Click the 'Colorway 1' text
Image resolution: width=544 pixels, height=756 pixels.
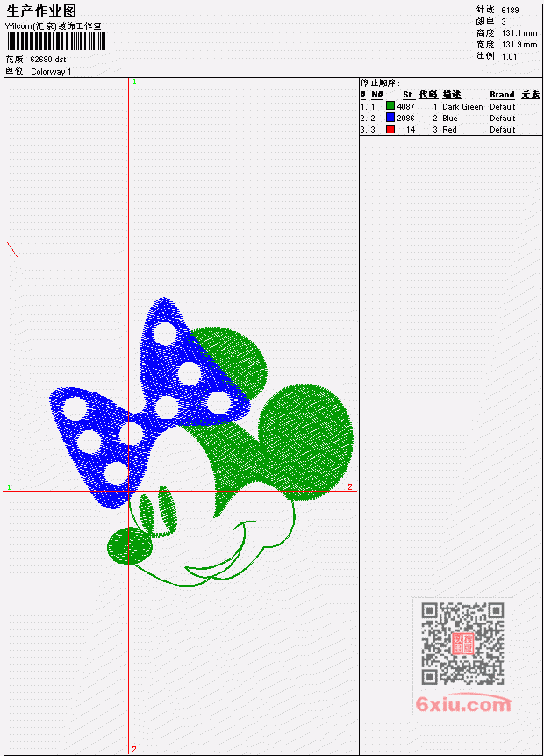51,71
